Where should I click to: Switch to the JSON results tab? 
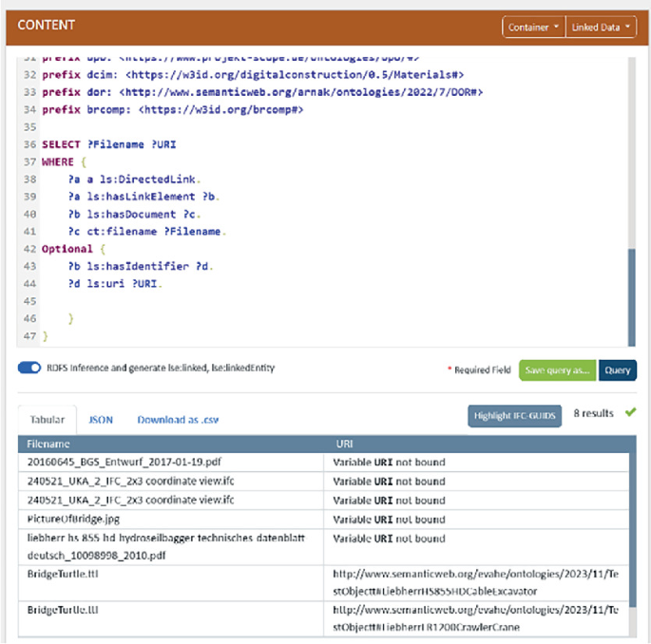point(101,419)
